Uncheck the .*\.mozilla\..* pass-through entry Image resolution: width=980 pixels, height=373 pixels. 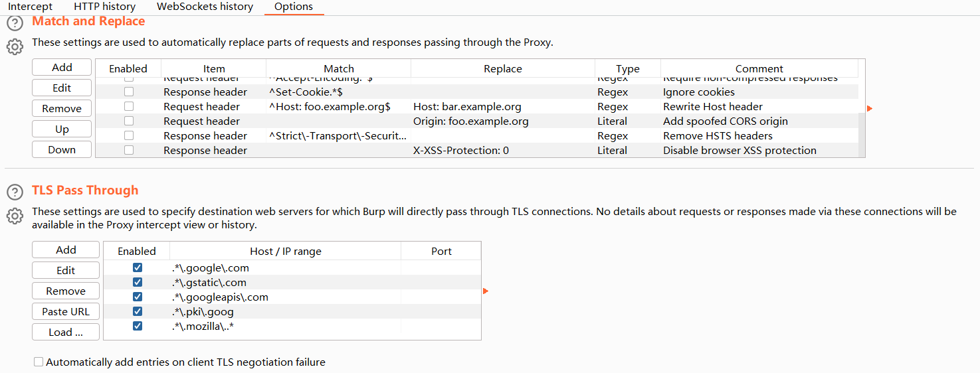[138, 326]
